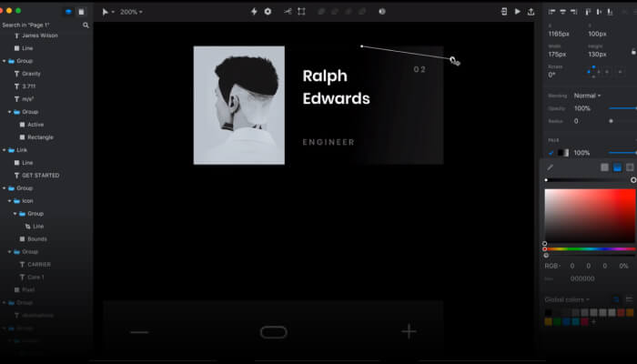Image resolution: width=637 pixels, height=364 pixels.
Task: Select the Rectangle layer
Action: point(41,137)
